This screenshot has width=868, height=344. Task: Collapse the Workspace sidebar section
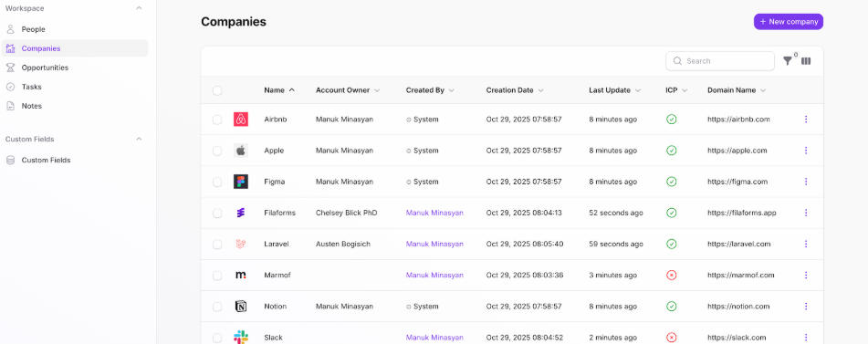point(139,8)
